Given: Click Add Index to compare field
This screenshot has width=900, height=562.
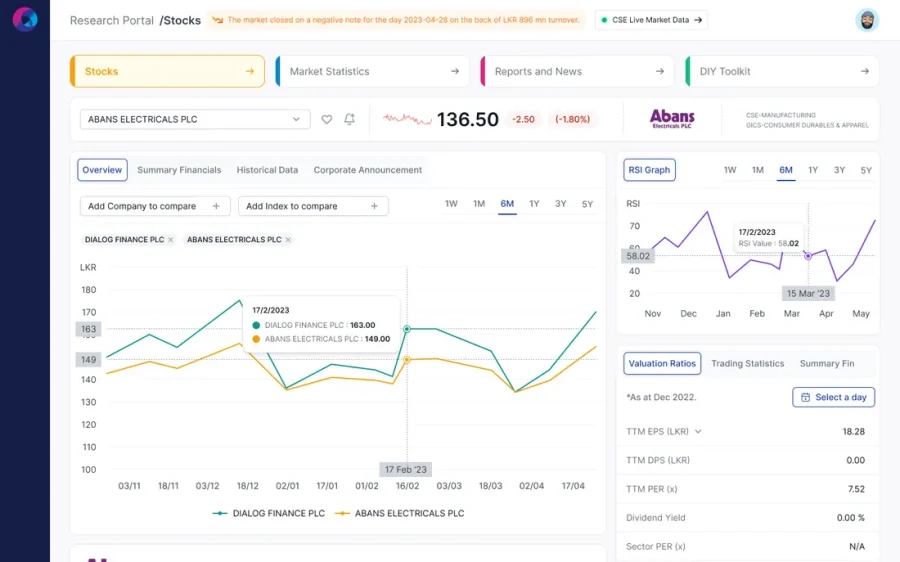Looking at the screenshot, I should tap(313, 206).
